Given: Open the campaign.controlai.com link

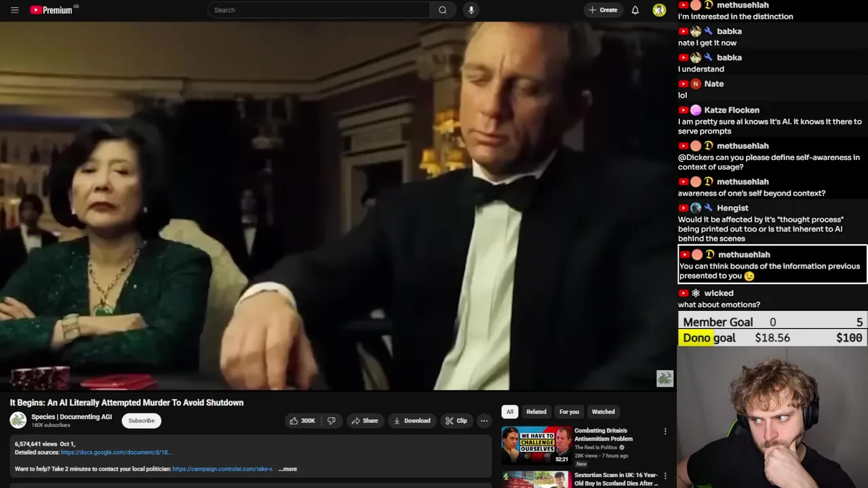Looking at the screenshot, I should point(223,469).
